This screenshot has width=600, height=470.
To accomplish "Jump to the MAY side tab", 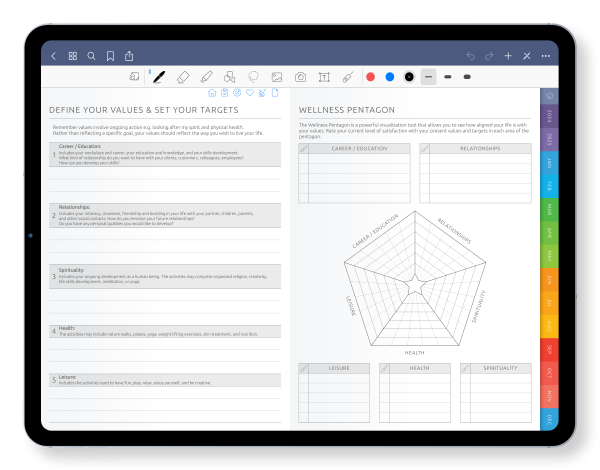I will 549,256.
